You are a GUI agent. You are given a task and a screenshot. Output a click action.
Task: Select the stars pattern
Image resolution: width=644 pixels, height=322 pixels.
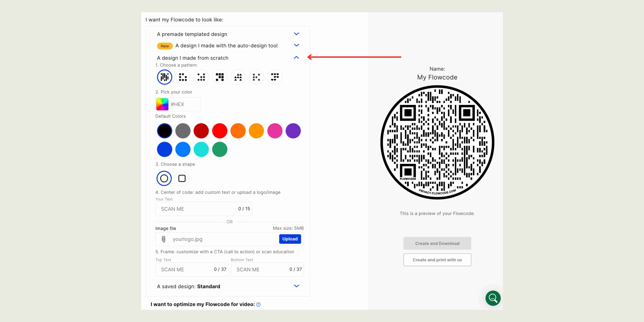(256, 77)
